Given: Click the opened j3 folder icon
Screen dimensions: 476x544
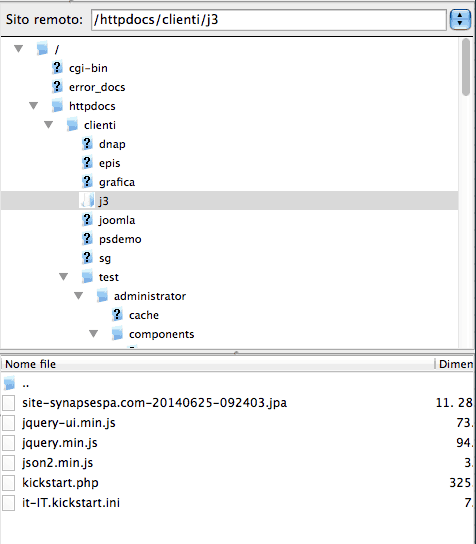Looking at the screenshot, I should [87, 201].
